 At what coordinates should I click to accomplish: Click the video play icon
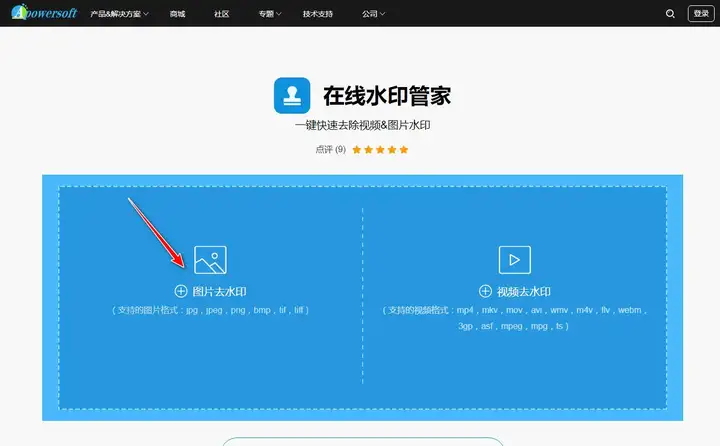[x=515, y=260]
